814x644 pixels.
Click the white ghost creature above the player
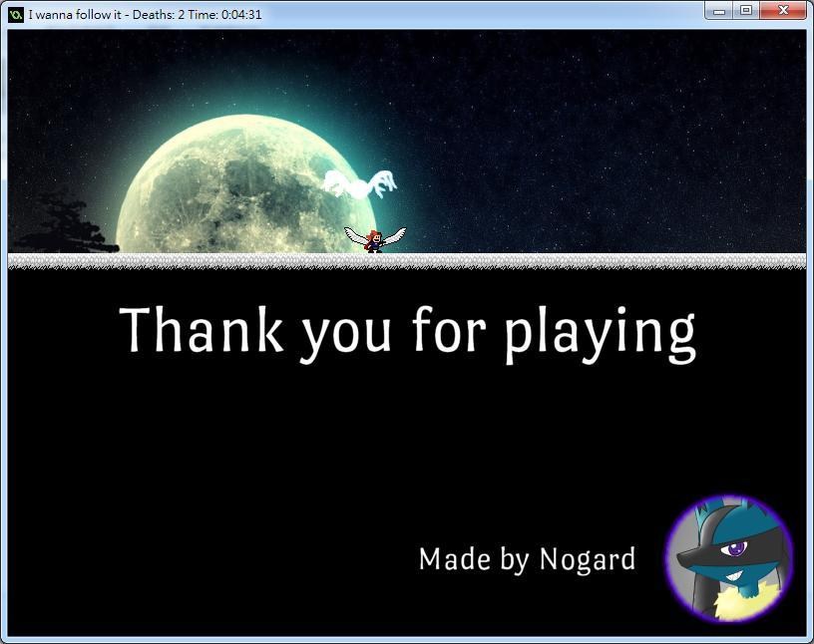pyautogui.click(x=359, y=183)
